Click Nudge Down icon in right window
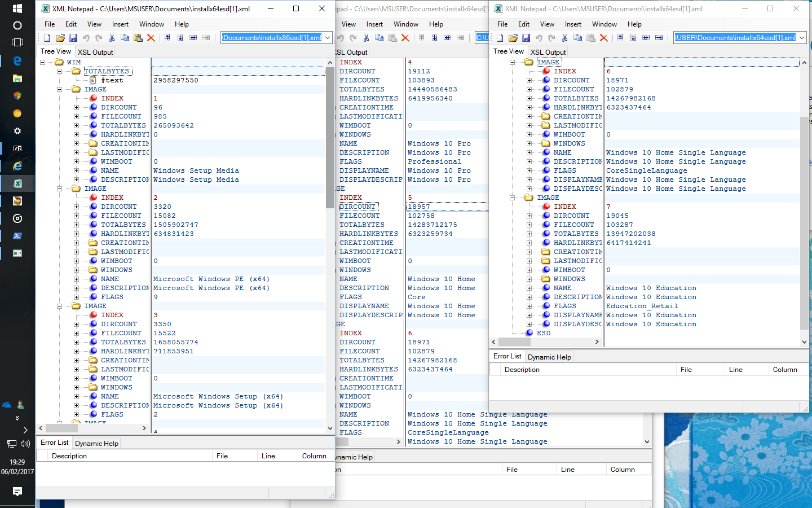 (x=633, y=38)
